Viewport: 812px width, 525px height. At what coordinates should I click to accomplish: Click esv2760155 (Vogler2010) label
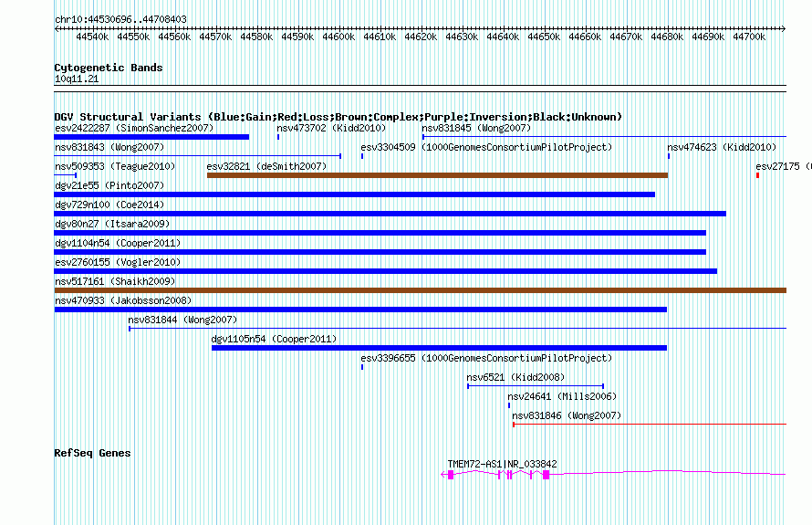coord(118,262)
